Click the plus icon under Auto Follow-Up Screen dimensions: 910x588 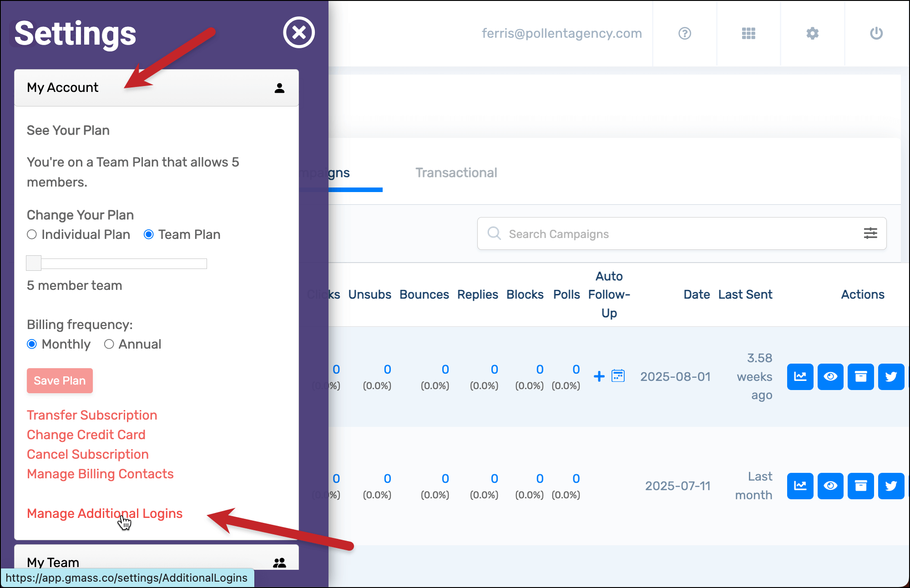point(599,376)
